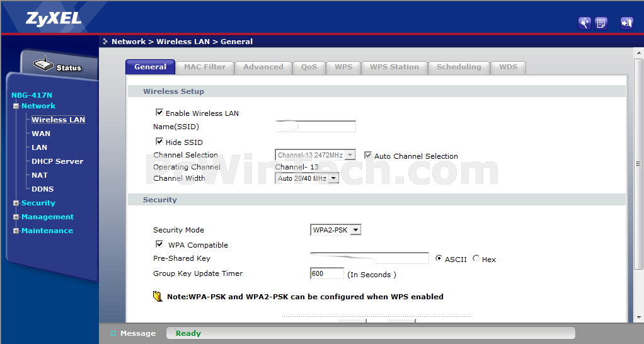
Task: Click the Network sidebar label
Action: (x=38, y=106)
